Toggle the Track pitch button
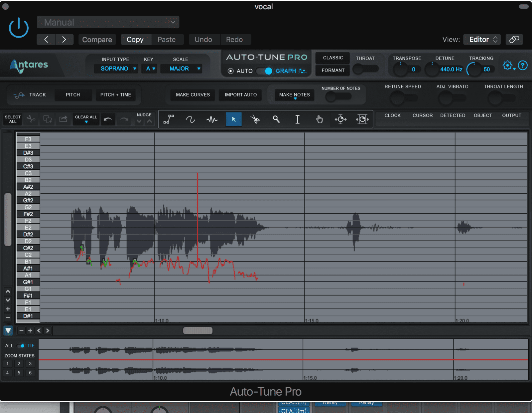Image resolution: width=532 pixels, height=413 pixels. pyautogui.click(x=29, y=95)
